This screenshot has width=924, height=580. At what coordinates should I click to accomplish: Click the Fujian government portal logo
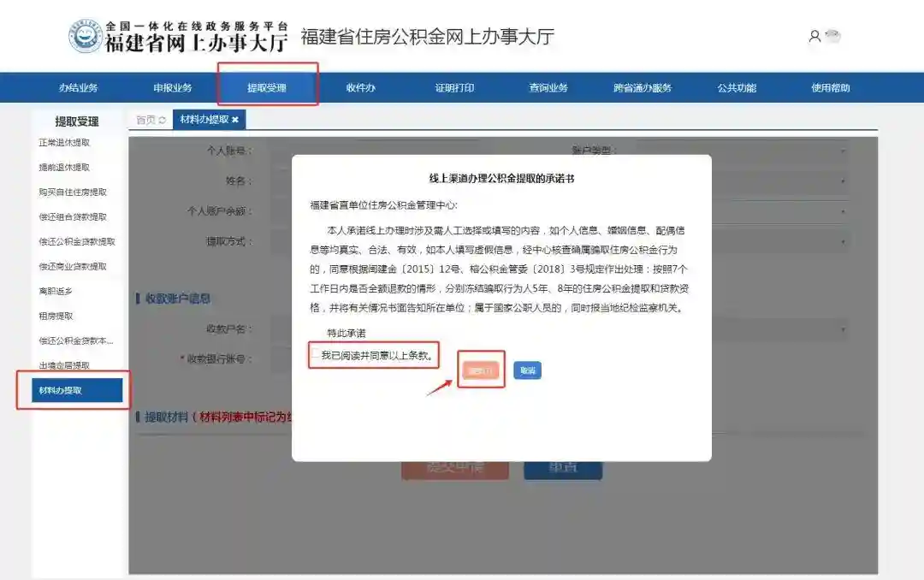[86, 37]
